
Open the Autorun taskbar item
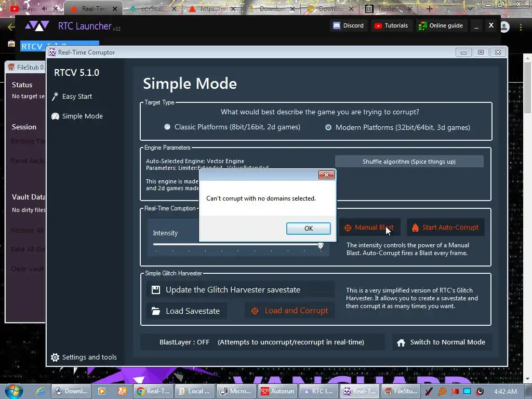[278, 391]
